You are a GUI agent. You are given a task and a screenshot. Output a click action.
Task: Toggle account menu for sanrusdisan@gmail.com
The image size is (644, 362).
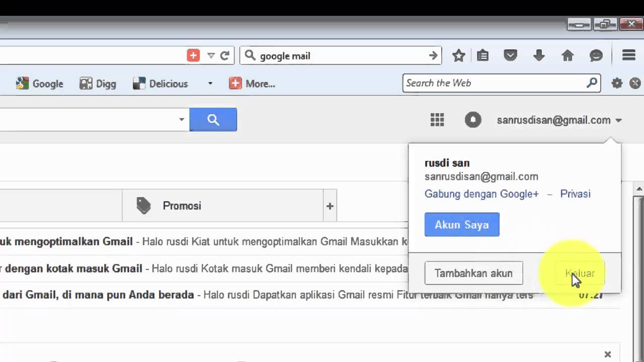[x=559, y=120]
